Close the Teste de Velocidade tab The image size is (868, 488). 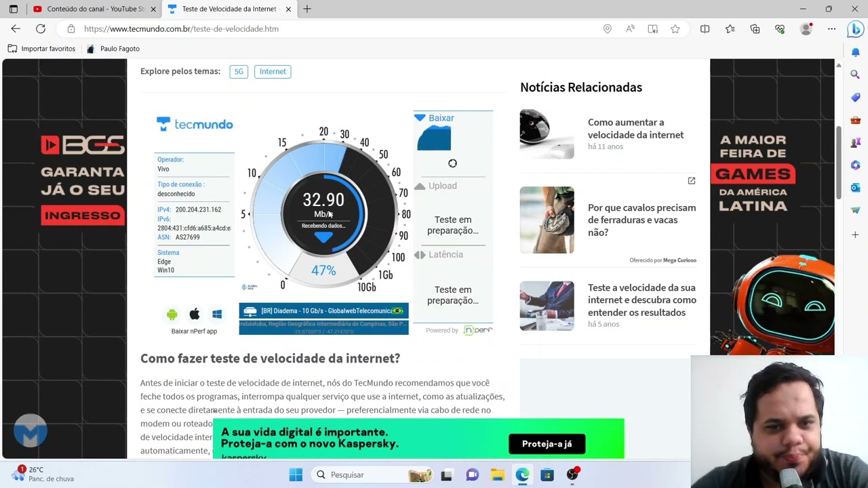tap(288, 9)
